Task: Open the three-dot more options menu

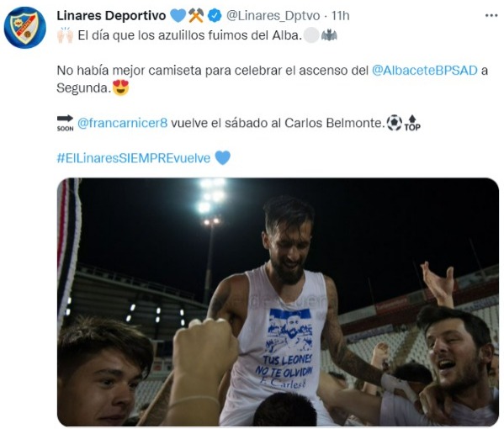Action: point(491,15)
